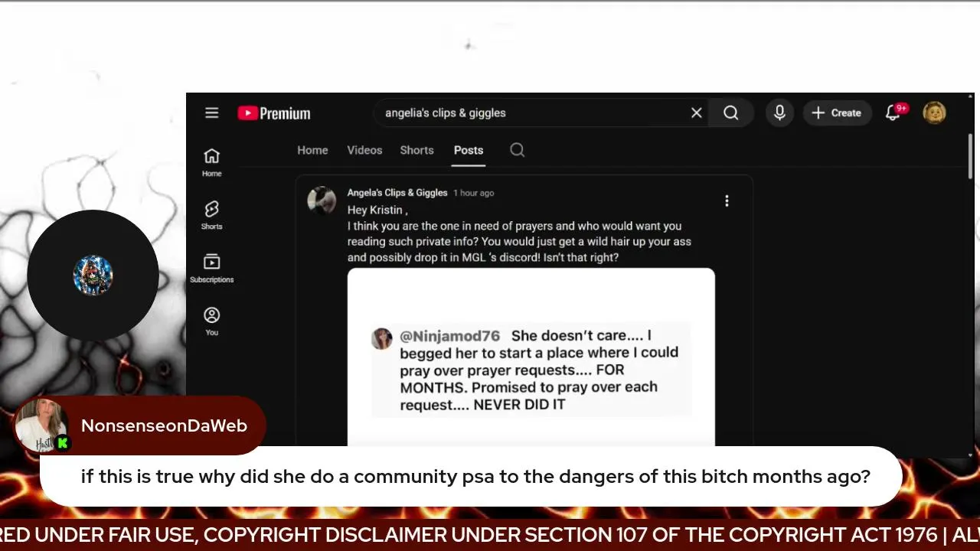Open the You section in sidebar
980x551 pixels.
212,321
